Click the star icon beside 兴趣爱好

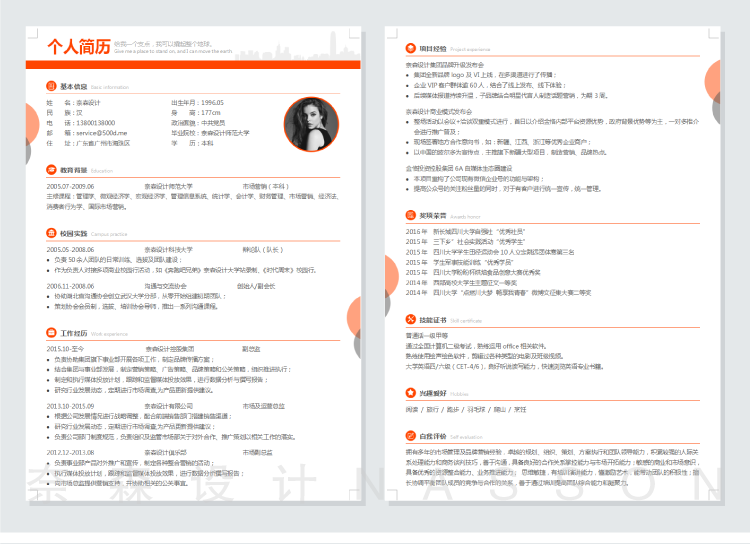(411, 393)
